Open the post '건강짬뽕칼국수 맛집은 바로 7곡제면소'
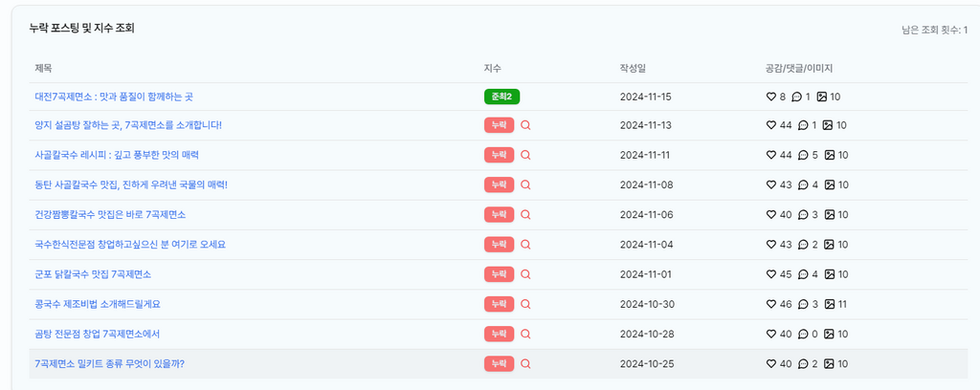 110,215
